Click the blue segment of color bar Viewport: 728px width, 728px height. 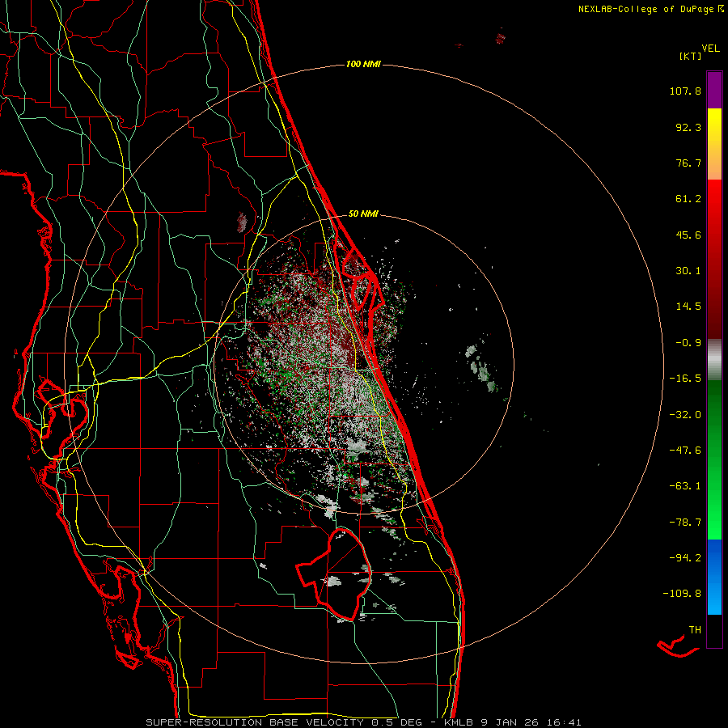(714, 577)
